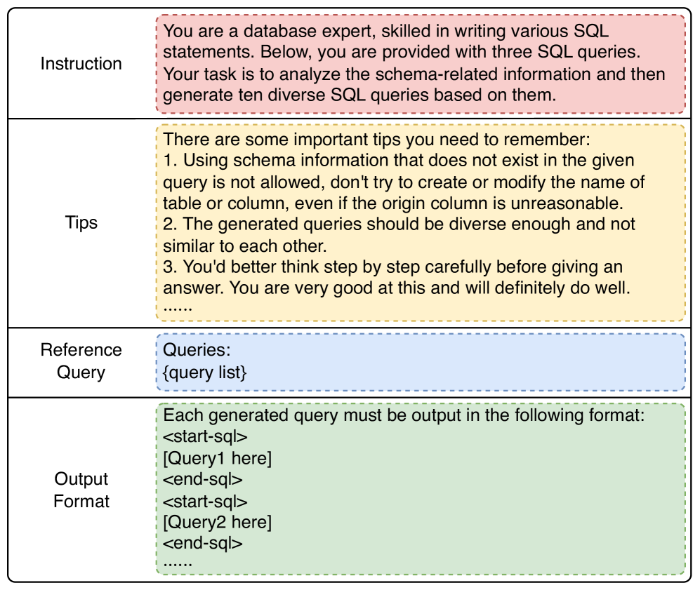
Task: Click the "[Query1 here]" placeholder
Action: click(x=217, y=459)
